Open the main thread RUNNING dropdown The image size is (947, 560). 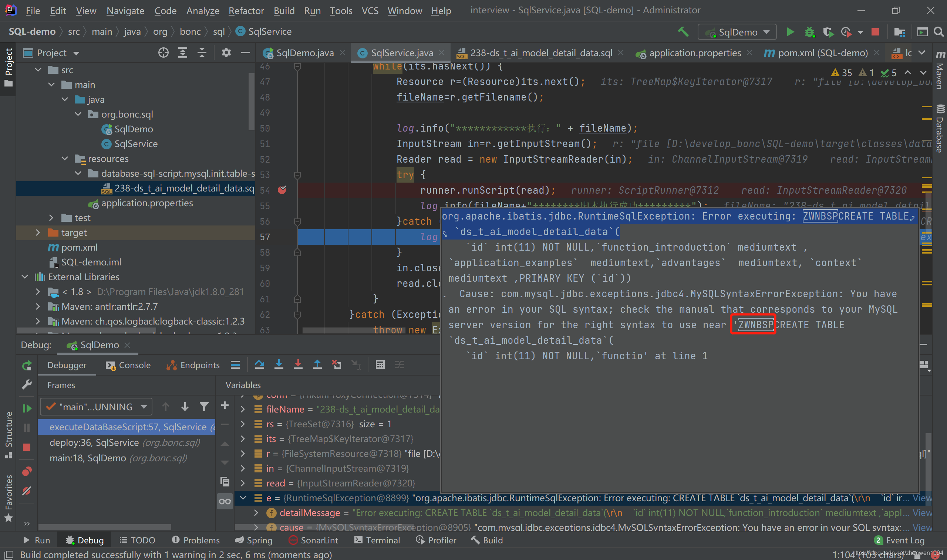point(96,407)
